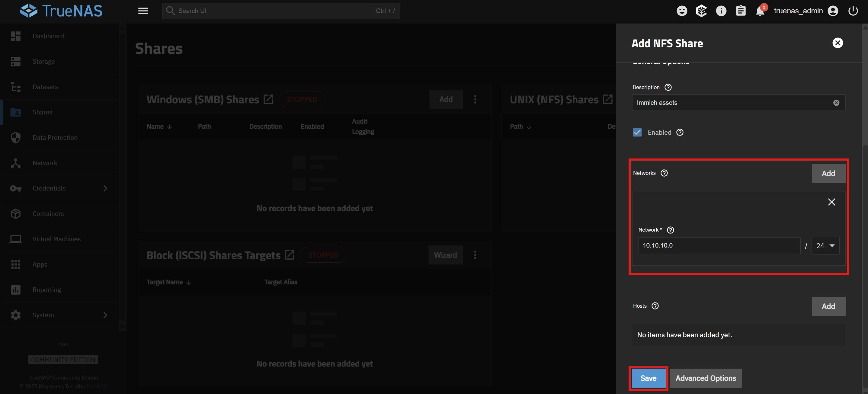Clear the Description field text

(x=836, y=103)
